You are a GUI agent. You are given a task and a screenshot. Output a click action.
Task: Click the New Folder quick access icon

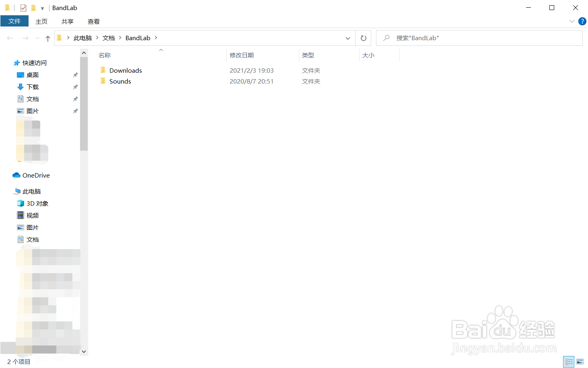click(33, 8)
